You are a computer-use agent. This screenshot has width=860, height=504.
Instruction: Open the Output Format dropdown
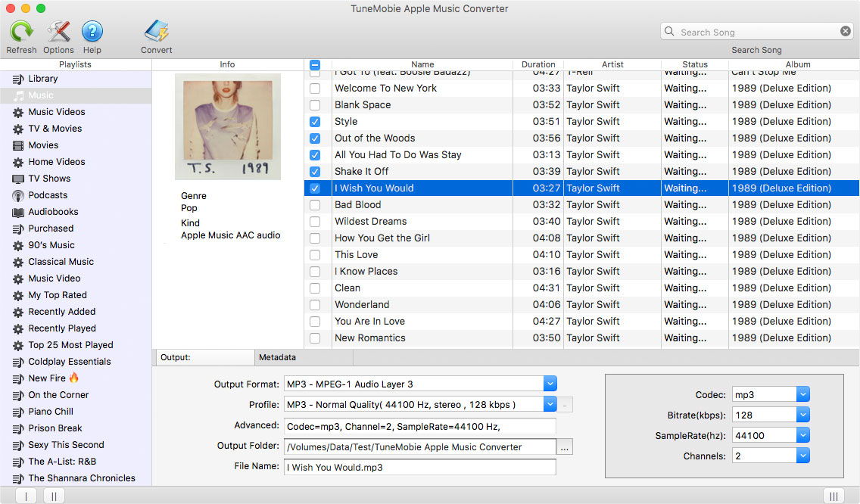point(550,384)
